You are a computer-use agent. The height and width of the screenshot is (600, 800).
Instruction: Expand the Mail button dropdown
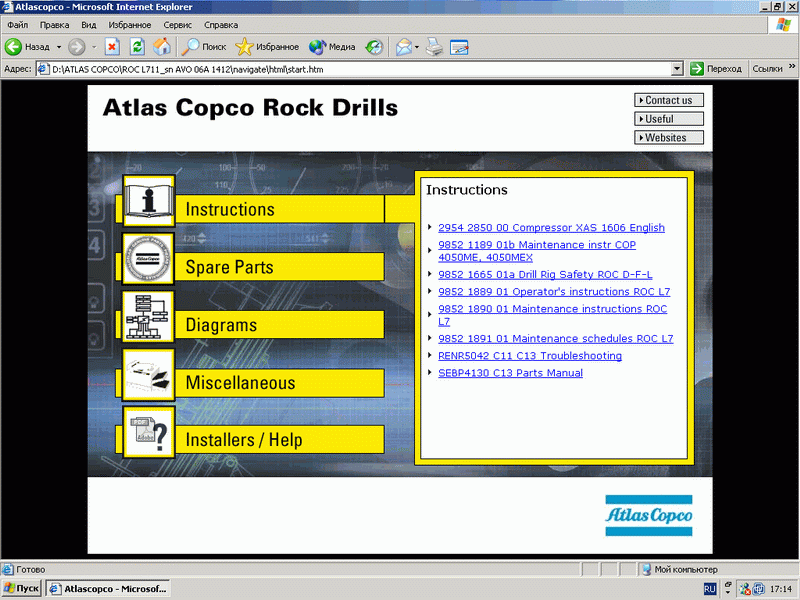tap(416, 47)
